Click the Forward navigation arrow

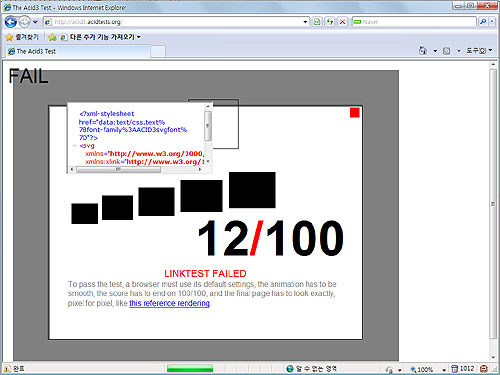(24, 22)
